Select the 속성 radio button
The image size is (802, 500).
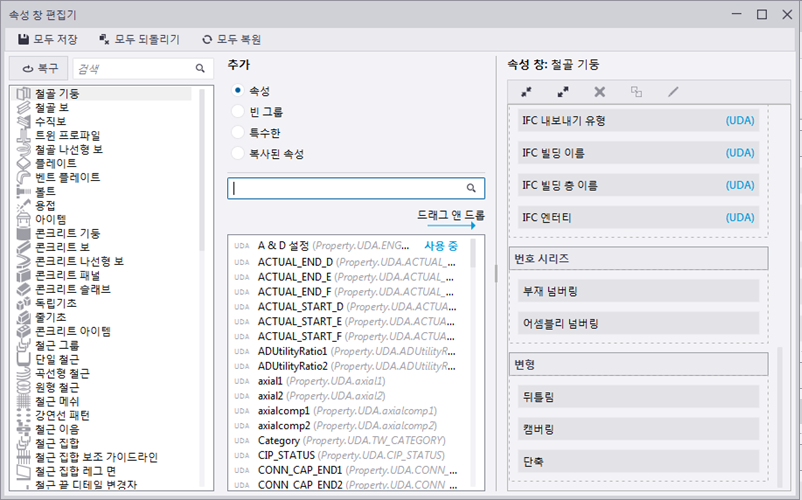(238, 90)
